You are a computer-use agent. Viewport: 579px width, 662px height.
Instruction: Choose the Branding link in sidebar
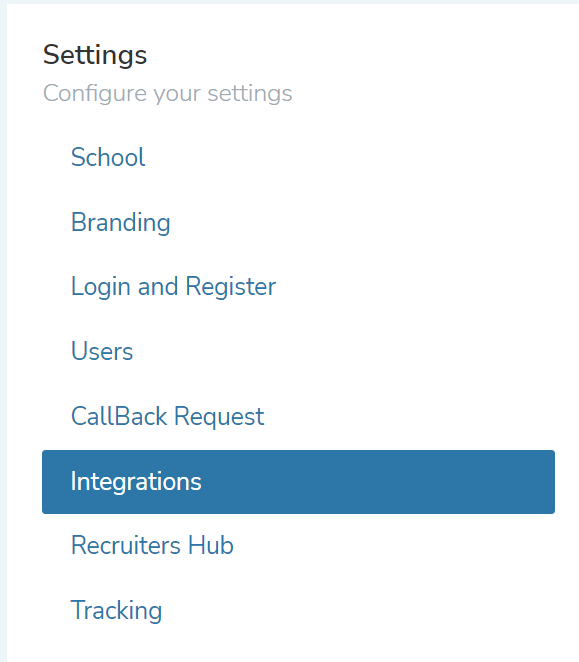point(298,222)
